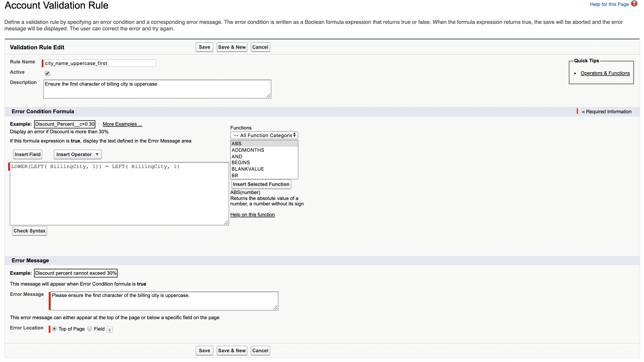Image resolution: width=644 pixels, height=362 pixels.
Task: Uncheck the Active checkbox
Action: coord(47,73)
